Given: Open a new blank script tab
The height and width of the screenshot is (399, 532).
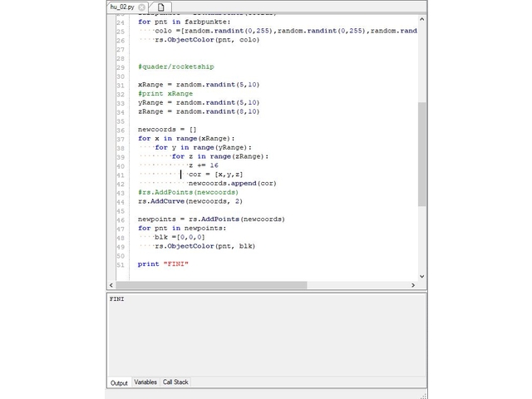Looking at the screenshot, I should (x=160, y=7).
